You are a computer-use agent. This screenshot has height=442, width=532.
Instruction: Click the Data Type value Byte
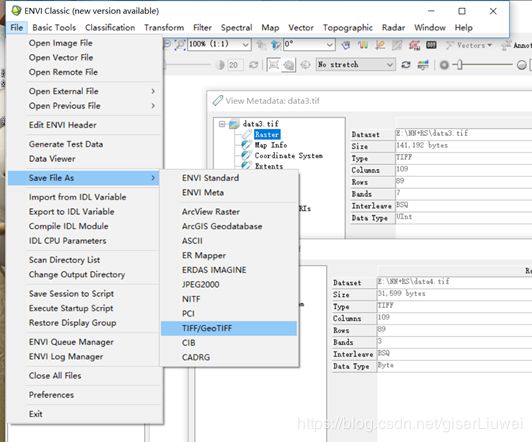tap(386, 365)
